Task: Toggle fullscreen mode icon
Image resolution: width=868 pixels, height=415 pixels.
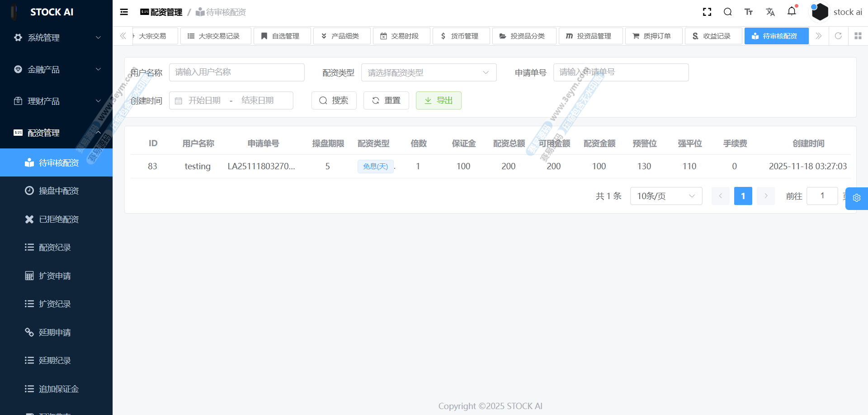Action: tap(707, 12)
